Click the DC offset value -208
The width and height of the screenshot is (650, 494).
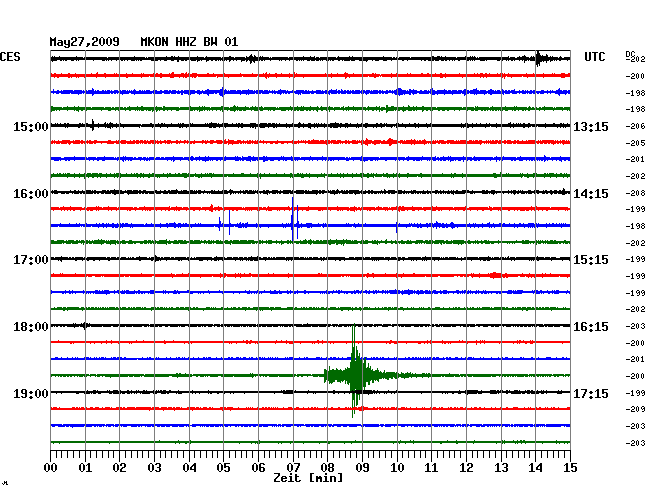coord(635,193)
